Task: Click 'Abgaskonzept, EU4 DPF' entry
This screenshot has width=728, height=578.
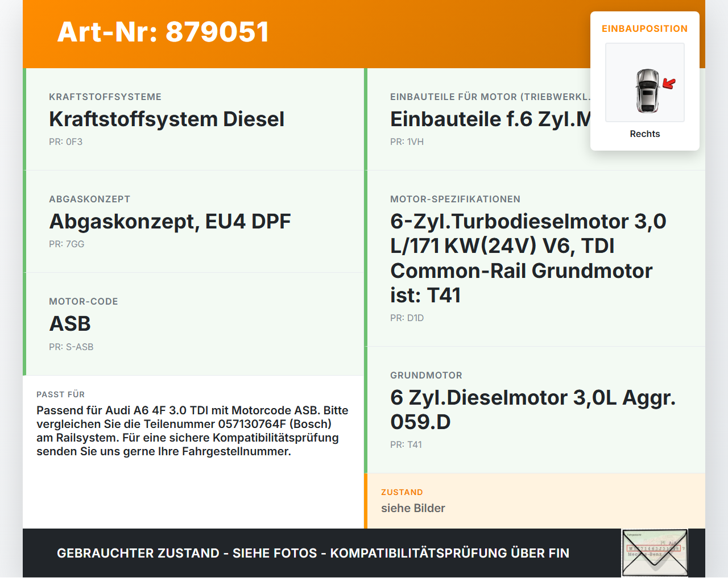Action: click(170, 222)
